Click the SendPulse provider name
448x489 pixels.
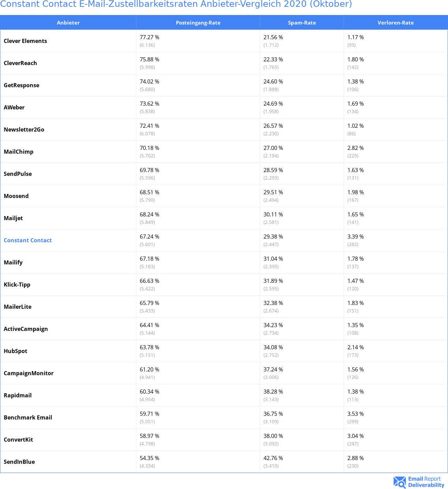[18, 174]
